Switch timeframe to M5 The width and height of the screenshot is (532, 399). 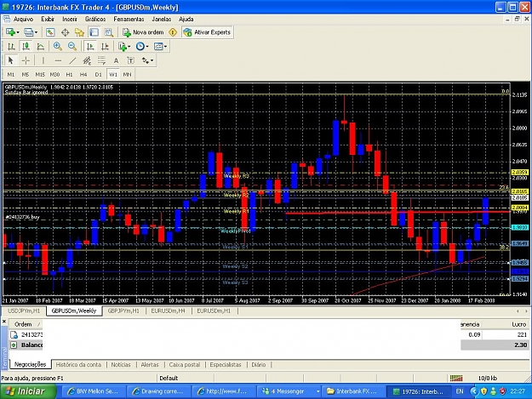pos(25,74)
